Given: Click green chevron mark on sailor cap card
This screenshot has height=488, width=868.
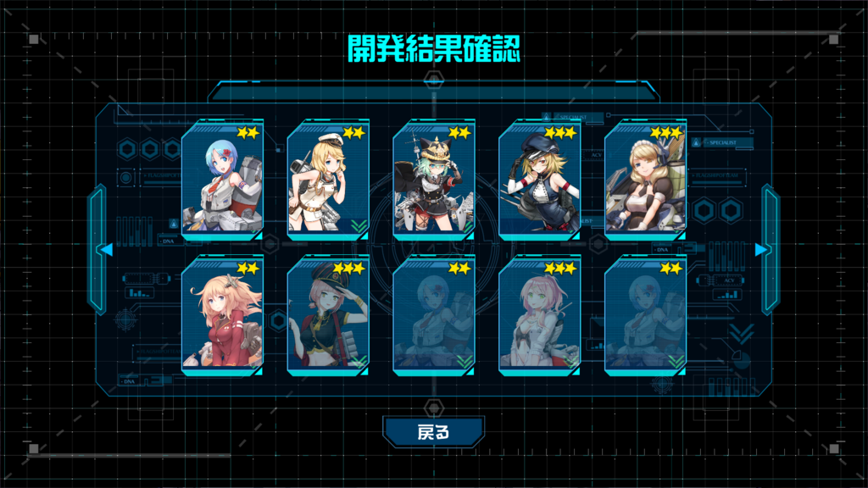Looking at the screenshot, I should tap(359, 225).
